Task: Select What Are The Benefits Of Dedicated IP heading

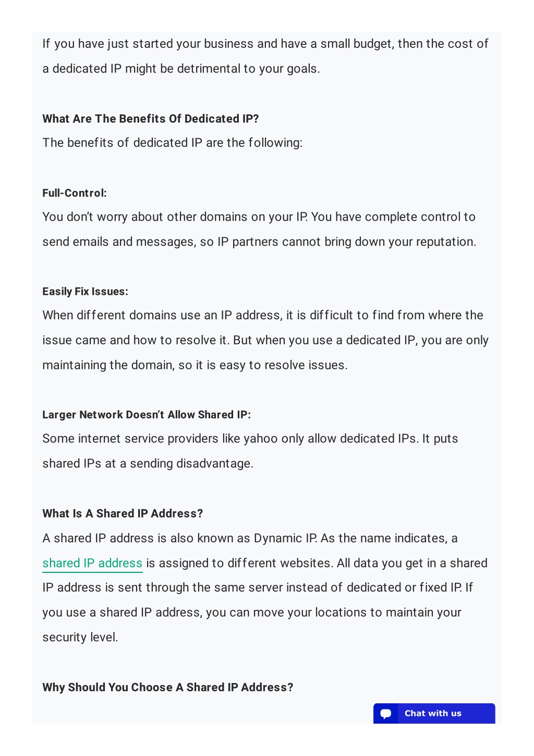Action: [x=151, y=119]
